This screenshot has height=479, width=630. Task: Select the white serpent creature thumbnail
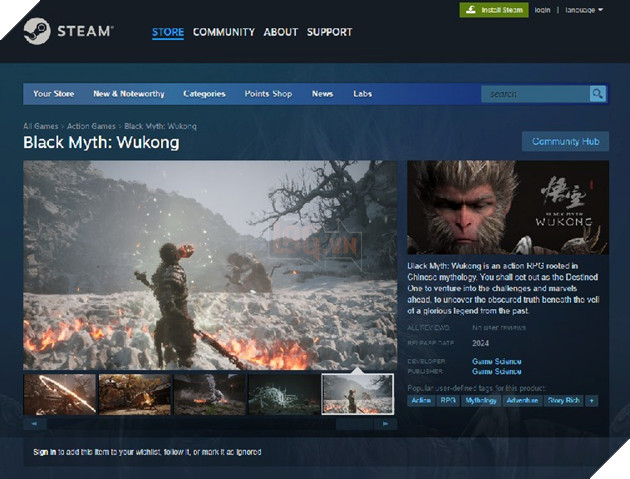(284, 395)
